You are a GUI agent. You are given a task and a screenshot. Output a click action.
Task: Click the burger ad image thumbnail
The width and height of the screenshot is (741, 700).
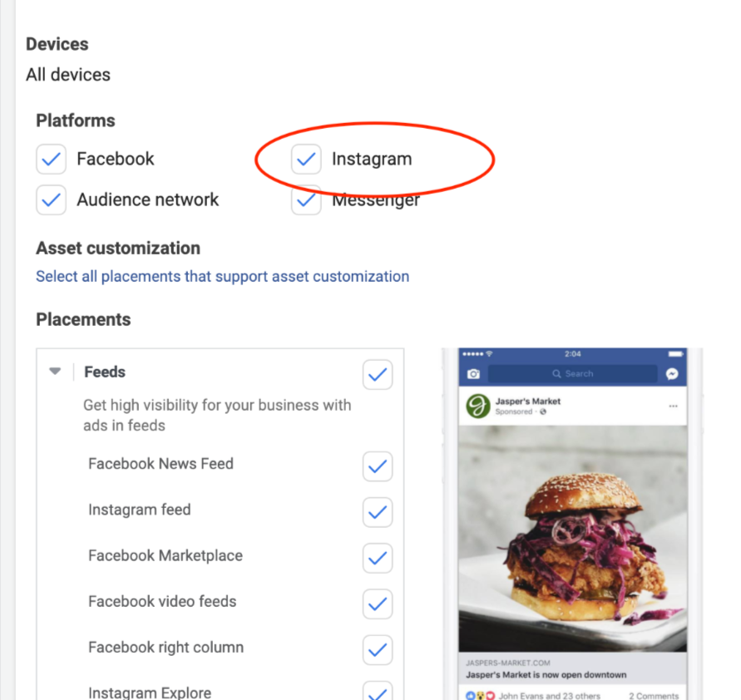click(x=572, y=539)
